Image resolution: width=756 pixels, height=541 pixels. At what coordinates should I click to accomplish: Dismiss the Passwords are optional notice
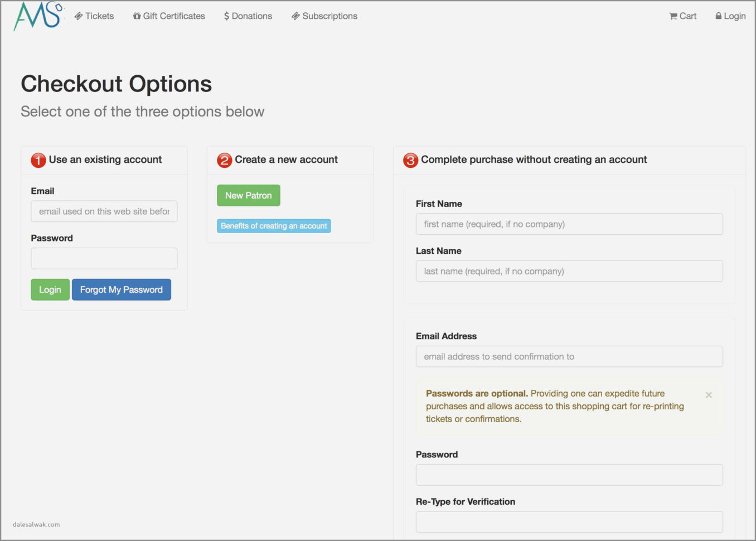(709, 395)
